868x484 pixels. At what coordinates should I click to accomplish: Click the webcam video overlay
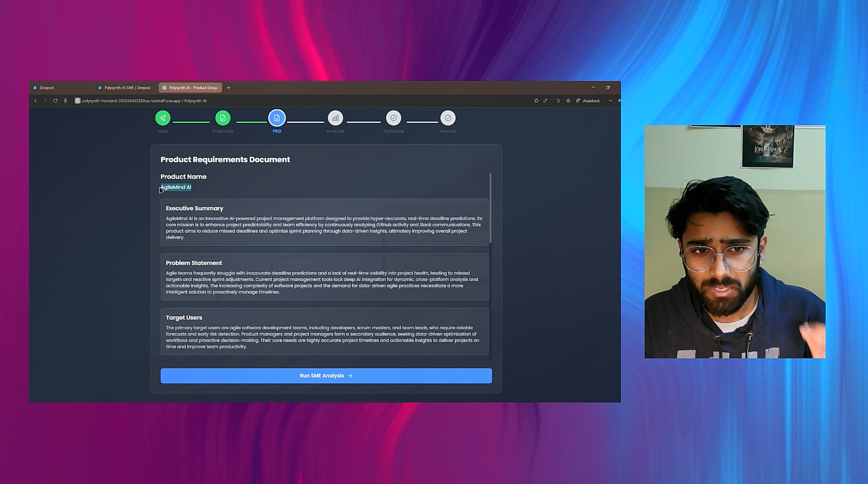tap(735, 241)
